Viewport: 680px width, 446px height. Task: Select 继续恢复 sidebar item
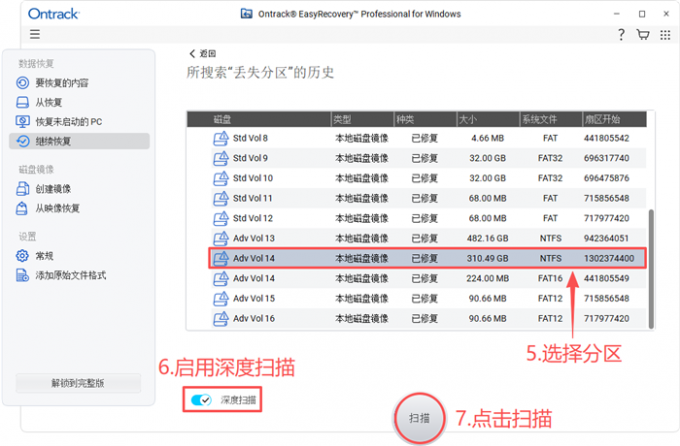[x=79, y=141]
